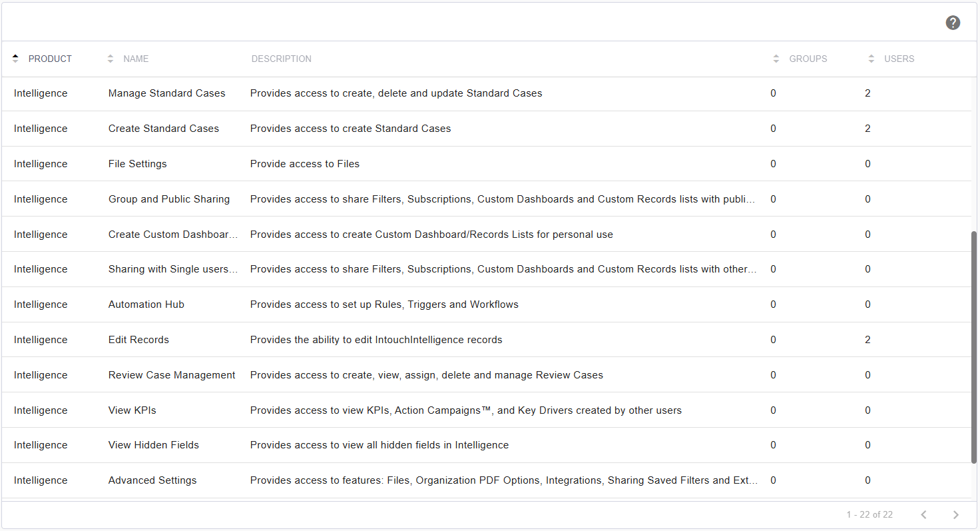
Task: Click the help question mark icon
Action: pos(953,23)
